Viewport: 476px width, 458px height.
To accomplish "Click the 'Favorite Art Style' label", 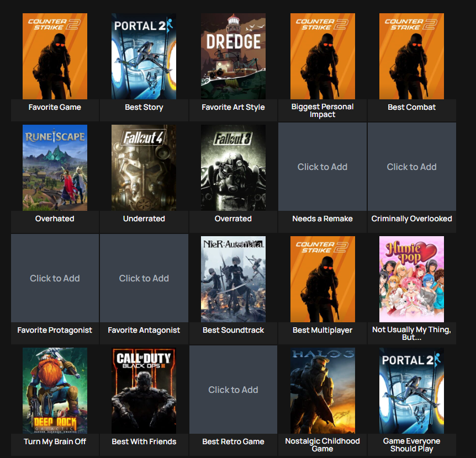I will coord(233,107).
